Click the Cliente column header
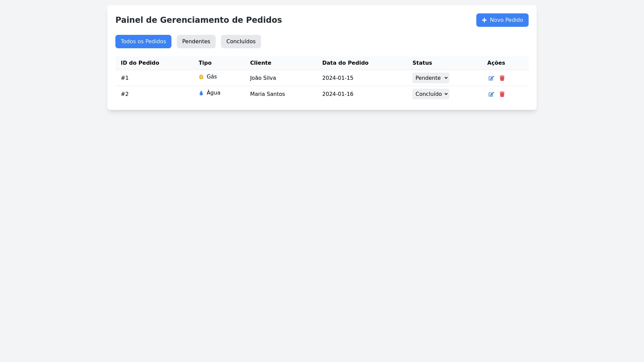This screenshot has height=362, width=644. (260, 63)
